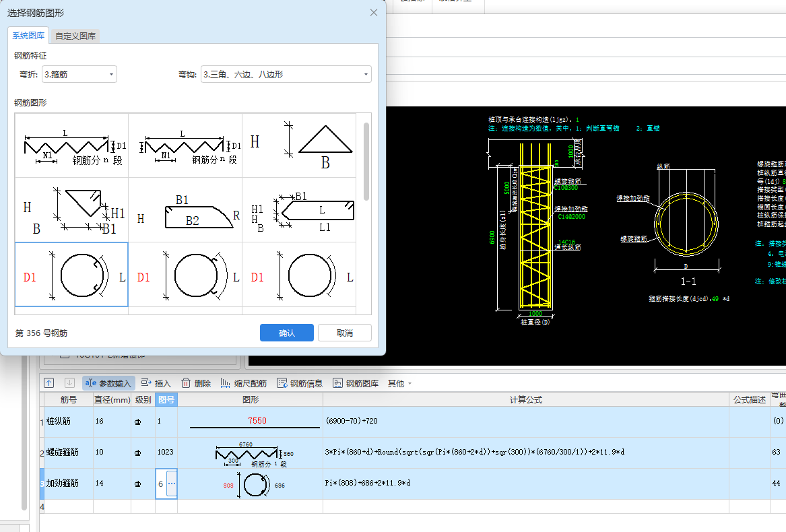Click the 确认 button

pyautogui.click(x=287, y=333)
